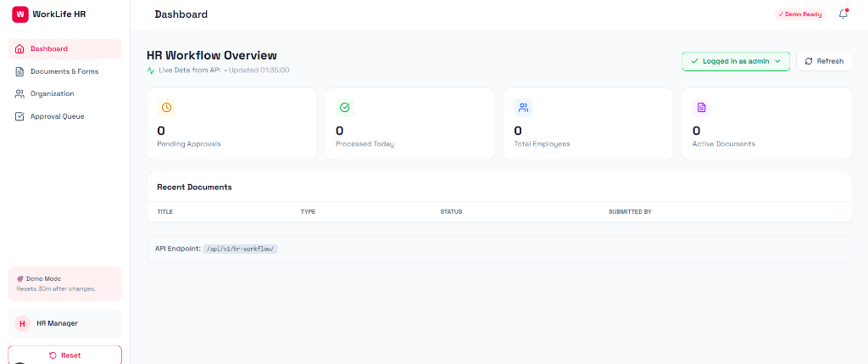This screenshot has height=364, width=868.
Task: Select the API endpoint path text
Action: click(242, 249)
